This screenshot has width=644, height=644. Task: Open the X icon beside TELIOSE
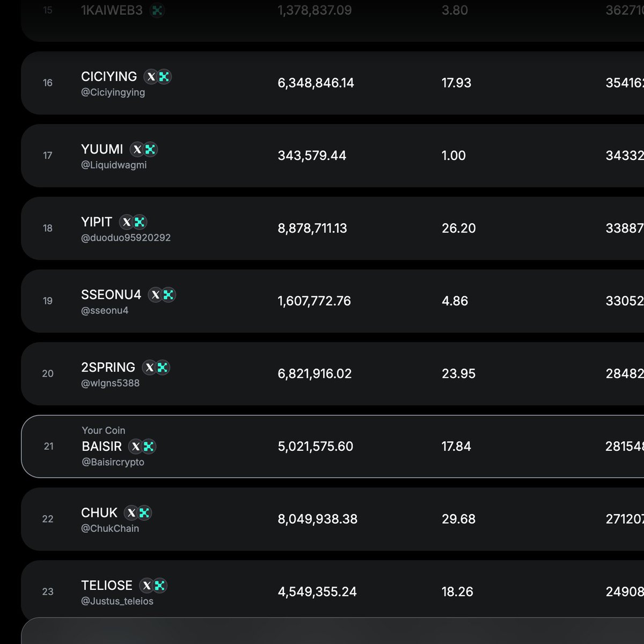147,586
